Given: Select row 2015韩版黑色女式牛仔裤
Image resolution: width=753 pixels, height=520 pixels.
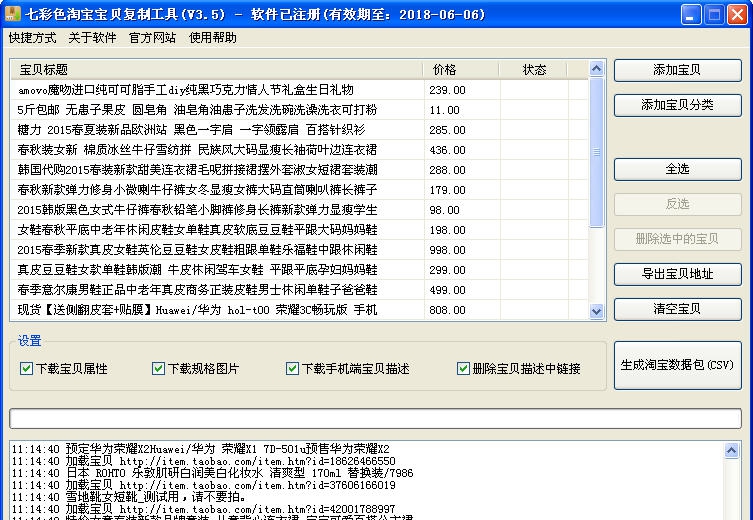Looking at the screenshot, I should 299,210.
